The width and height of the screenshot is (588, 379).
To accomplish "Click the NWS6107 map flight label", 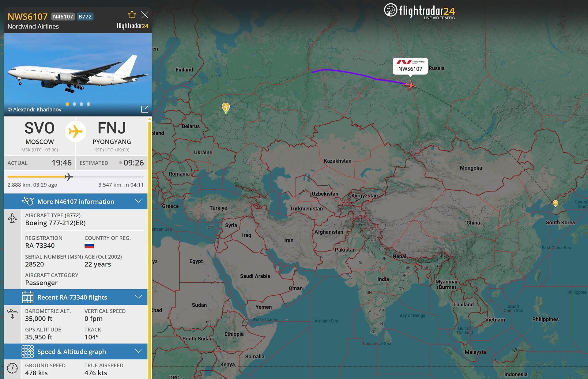I will (x=410, y=66).
